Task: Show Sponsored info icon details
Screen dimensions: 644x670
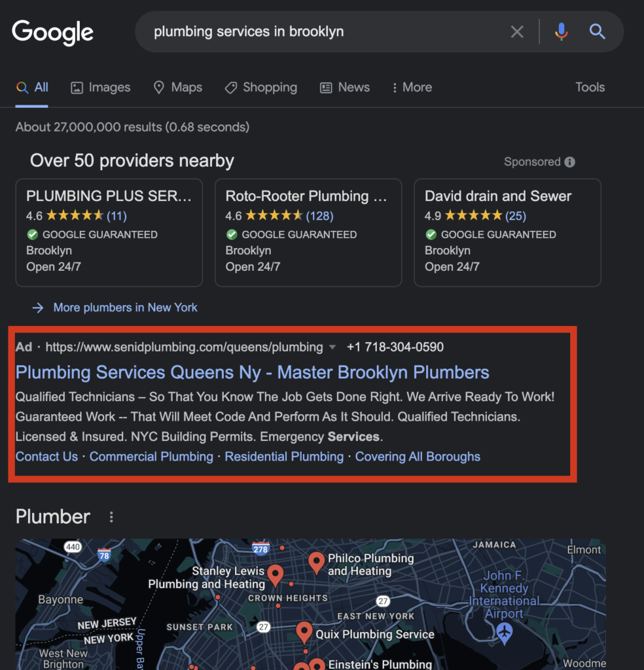Action: pyautogui.click(x=569, y=162)
